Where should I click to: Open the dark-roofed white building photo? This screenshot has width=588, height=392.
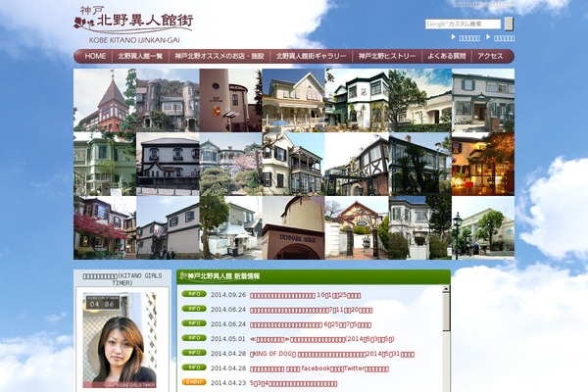tap(168, 164)
